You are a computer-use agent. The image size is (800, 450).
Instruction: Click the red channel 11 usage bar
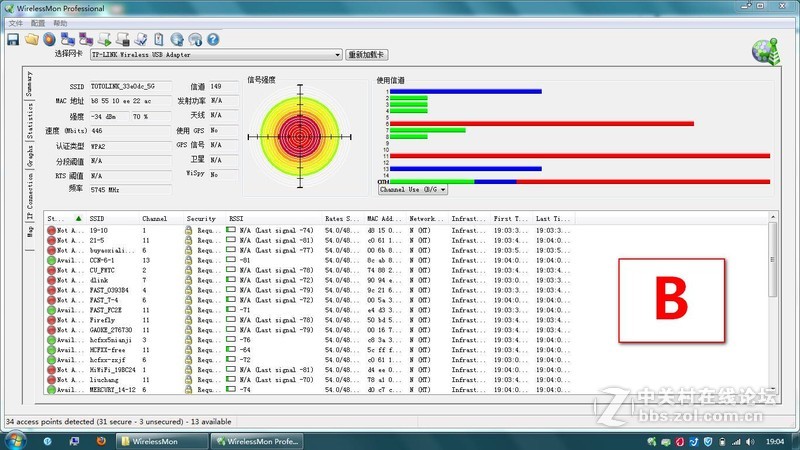click(580, 156)
